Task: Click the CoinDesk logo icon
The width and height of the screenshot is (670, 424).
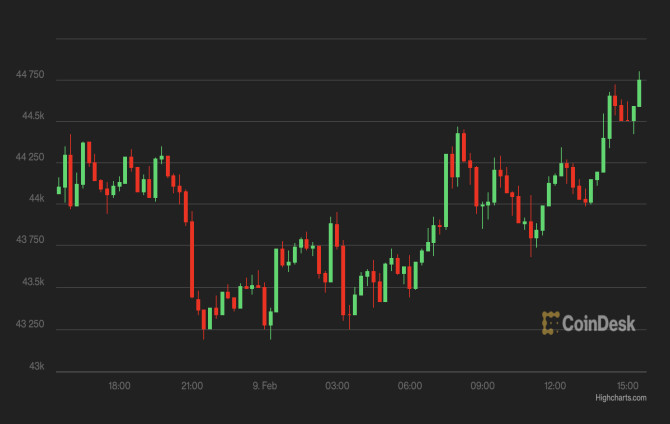Action: point(550,323)
